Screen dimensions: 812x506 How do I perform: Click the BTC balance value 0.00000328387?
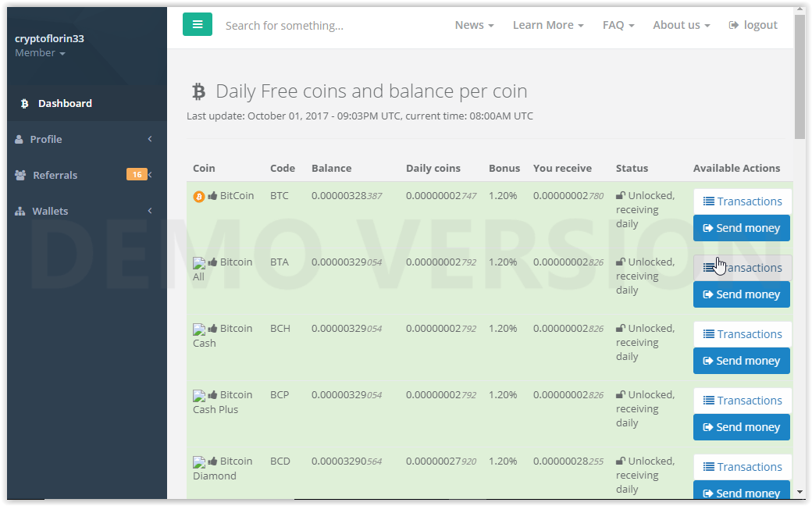[347, 196]
